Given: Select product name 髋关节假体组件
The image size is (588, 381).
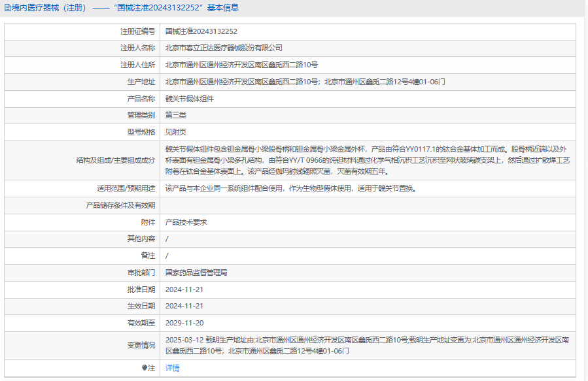Looking at the screenshot, I should click(x=189, y=99).
